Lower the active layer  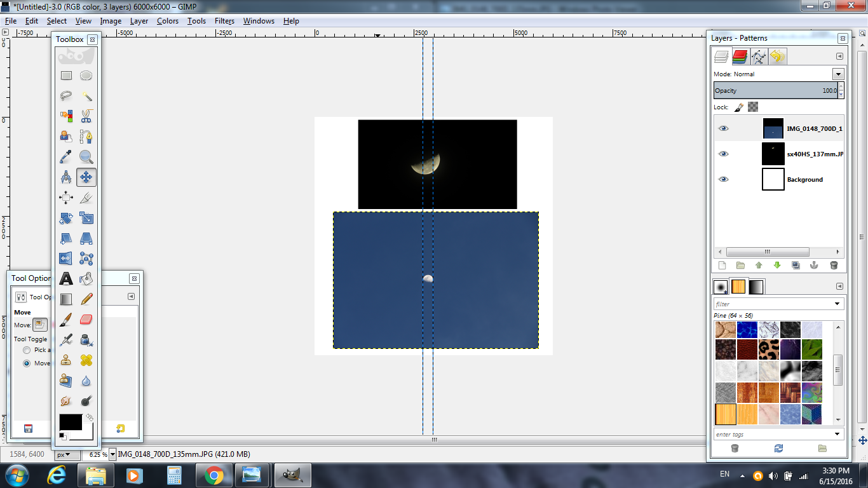pos(776,266)
